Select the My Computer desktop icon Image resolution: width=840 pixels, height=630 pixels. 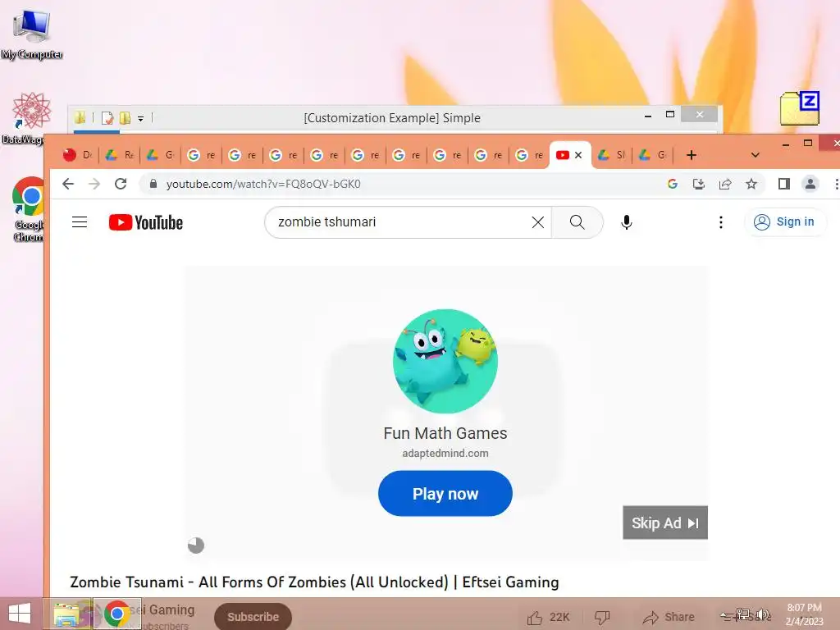tap(32, 34)
